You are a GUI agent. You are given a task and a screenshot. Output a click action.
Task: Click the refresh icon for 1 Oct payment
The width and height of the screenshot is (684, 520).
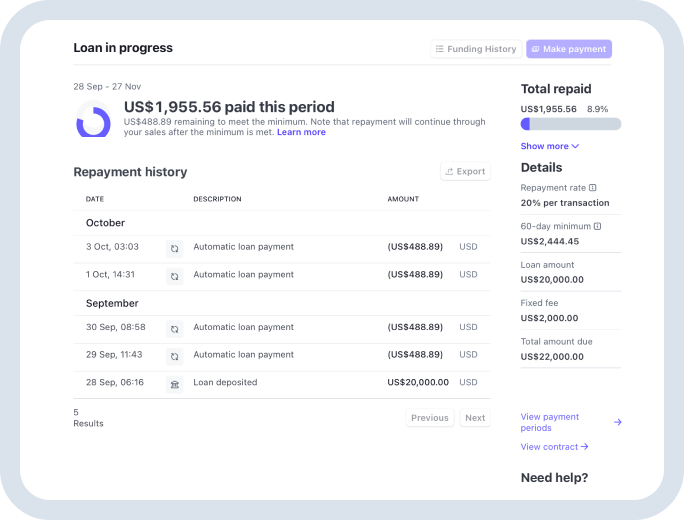[175, 276]
